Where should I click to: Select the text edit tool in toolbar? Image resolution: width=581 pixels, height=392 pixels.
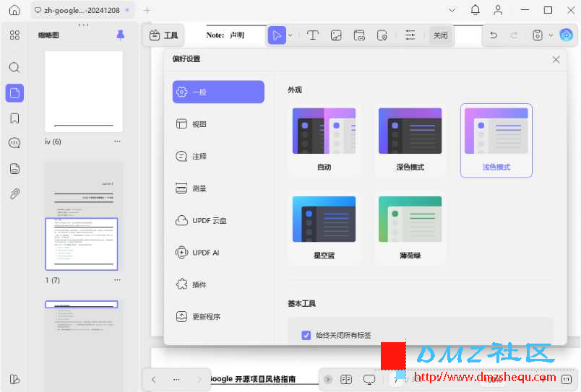click(313, 35)
